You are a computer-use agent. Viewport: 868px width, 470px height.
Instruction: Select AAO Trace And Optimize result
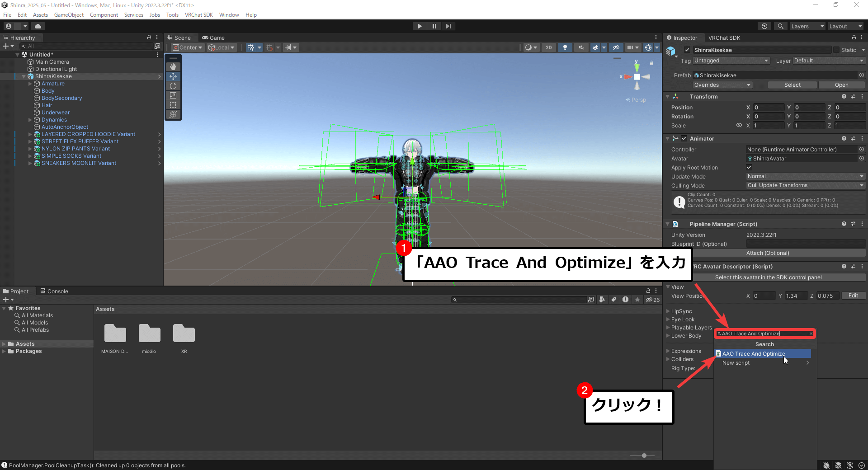click(x=763, y=354)
